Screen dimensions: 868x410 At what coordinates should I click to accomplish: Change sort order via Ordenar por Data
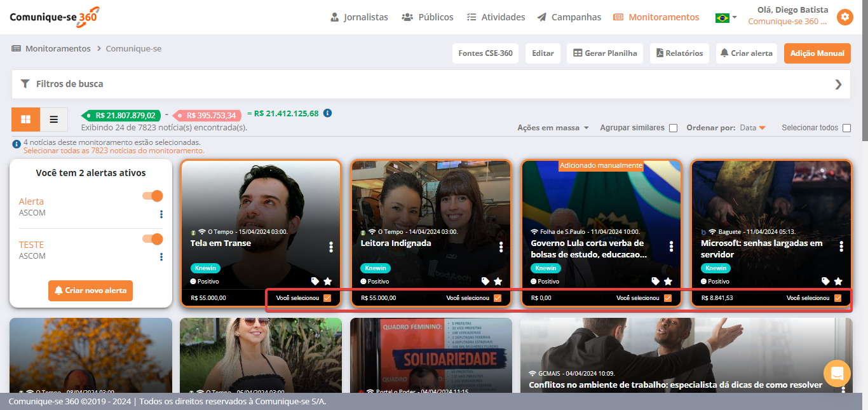[753, 128]
